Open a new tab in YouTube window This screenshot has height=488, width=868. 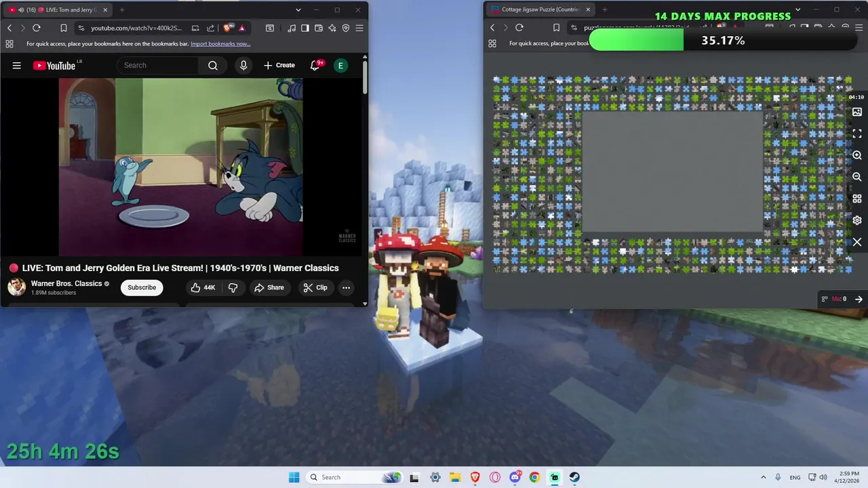[x=122, y=10]
